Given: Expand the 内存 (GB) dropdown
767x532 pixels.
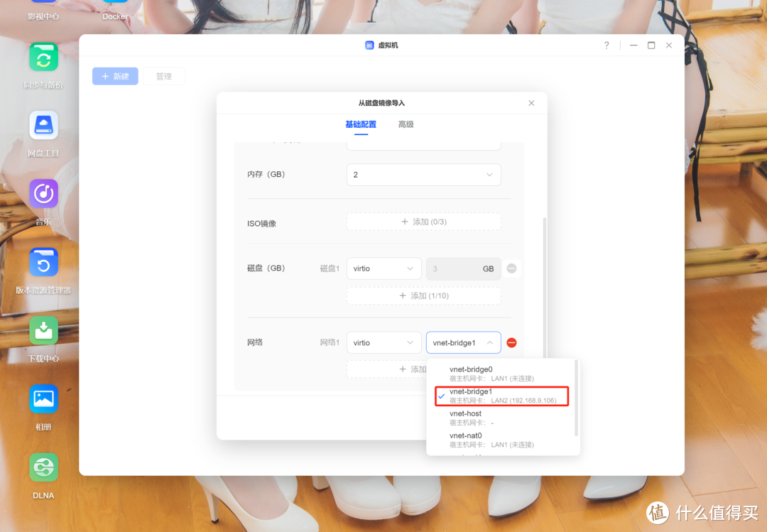Looking at the screenshot, I should click(423, 175).
